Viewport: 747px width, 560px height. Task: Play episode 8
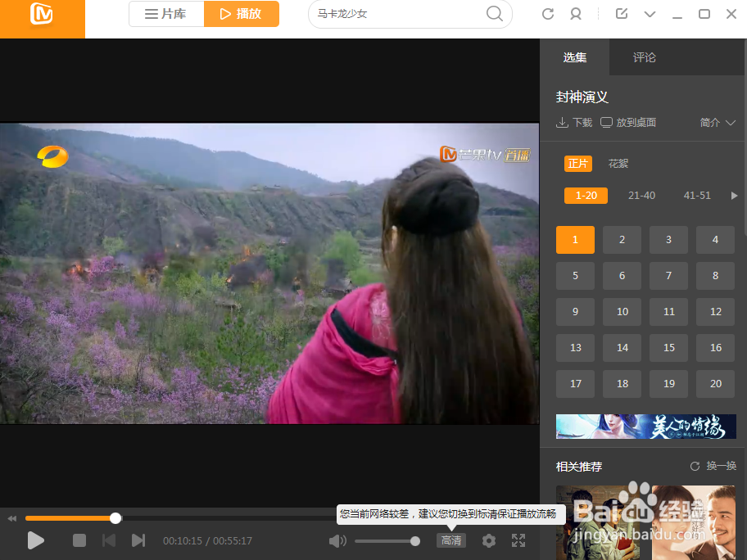click(715, 276)
